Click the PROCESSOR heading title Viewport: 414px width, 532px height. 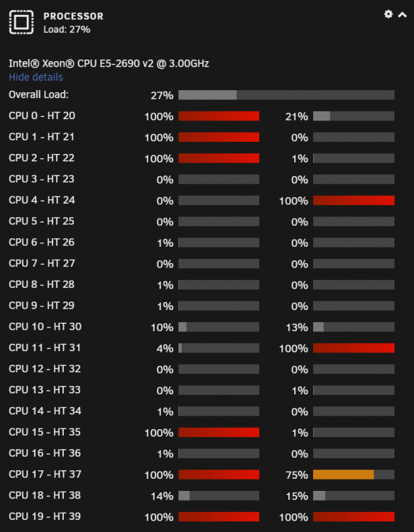[73, 16]
